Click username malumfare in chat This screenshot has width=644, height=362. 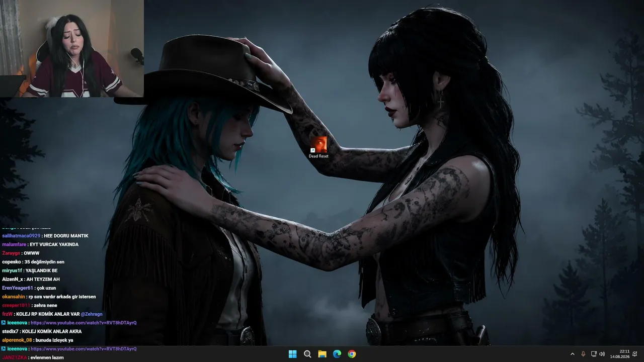point(14,244)
